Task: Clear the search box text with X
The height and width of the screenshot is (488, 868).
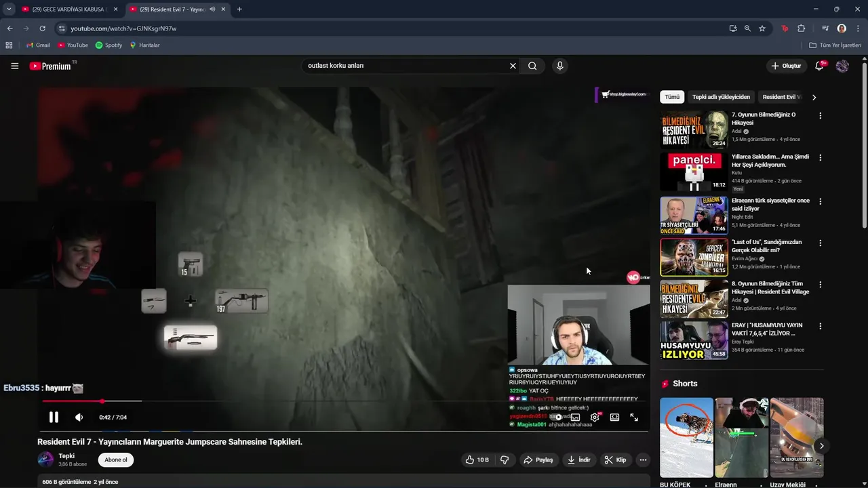Action: 513,66
